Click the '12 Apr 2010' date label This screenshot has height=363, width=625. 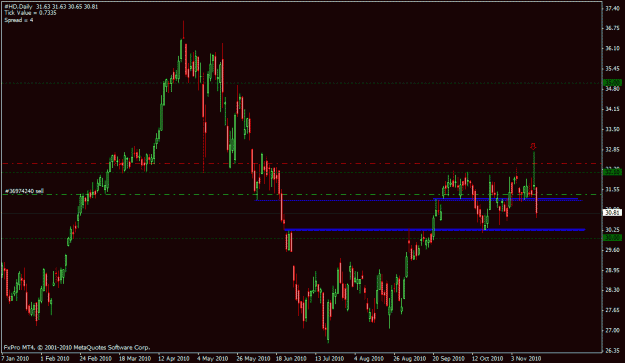174,358
